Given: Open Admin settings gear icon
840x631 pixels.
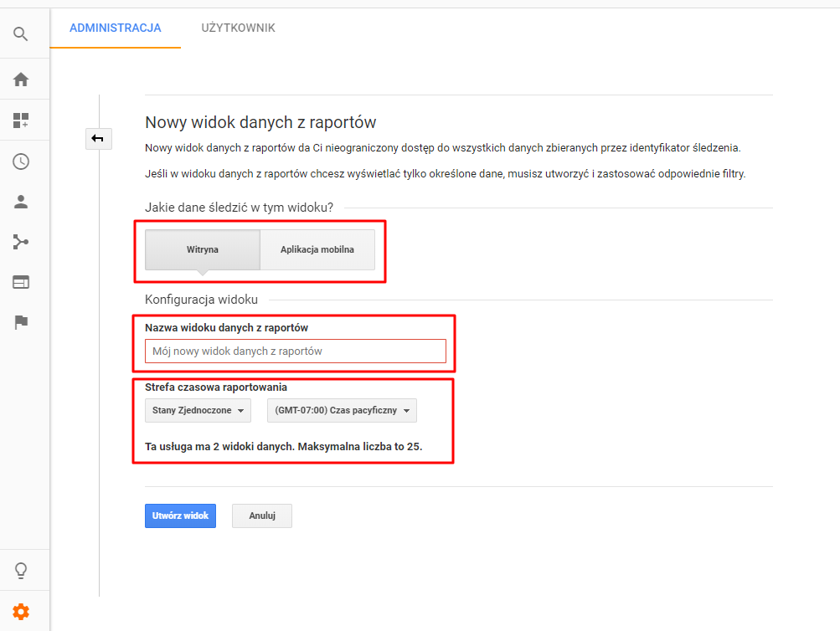Looking at the screenshot, I should [21, 612].
